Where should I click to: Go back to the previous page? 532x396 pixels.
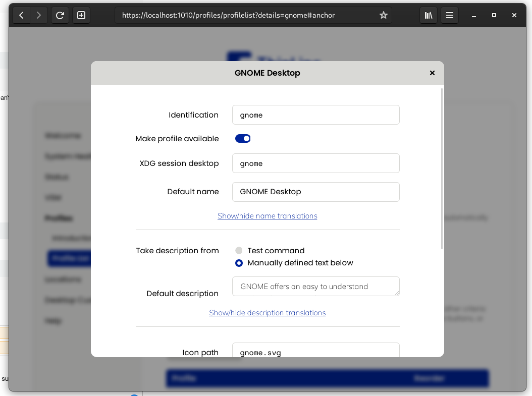point(21,15)
